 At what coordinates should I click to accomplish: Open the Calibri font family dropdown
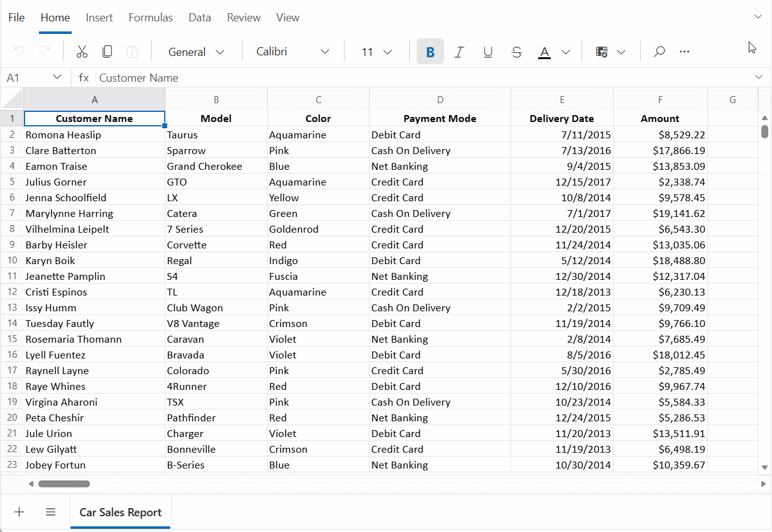tap(292, 52)
